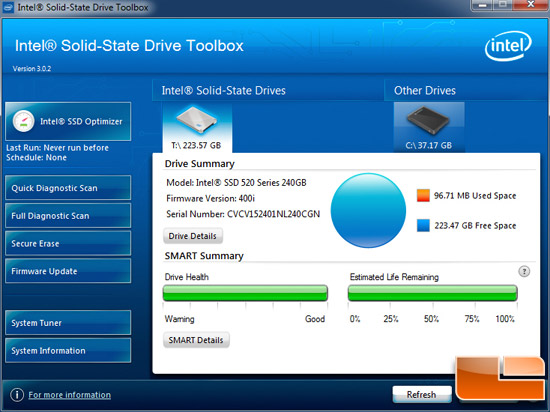This screenshot has width=550, height=412.
Task: Close the Intel SSD Toolbox window
Action: [x=531, y=5]
